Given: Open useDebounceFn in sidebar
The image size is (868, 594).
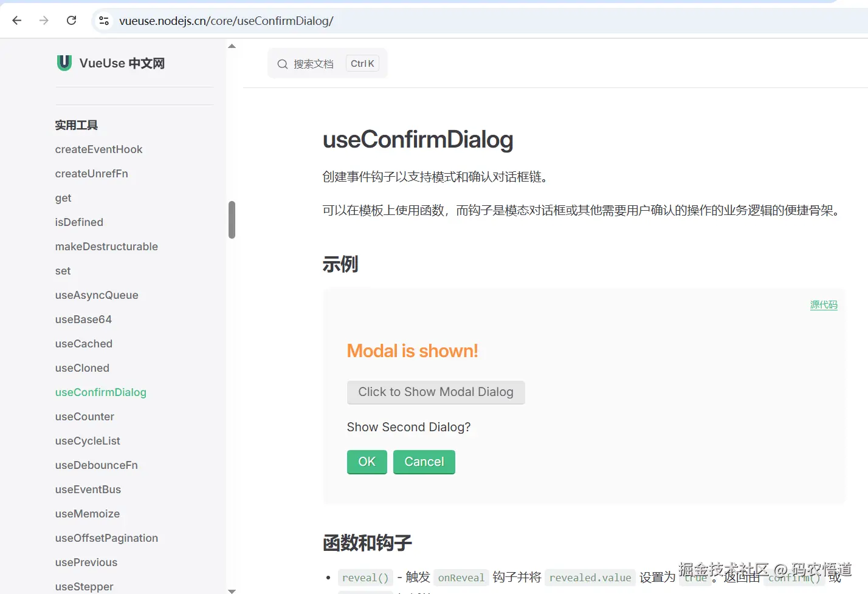Looking at the screenshot, I should pyautogui.click(x=96, y=465).
